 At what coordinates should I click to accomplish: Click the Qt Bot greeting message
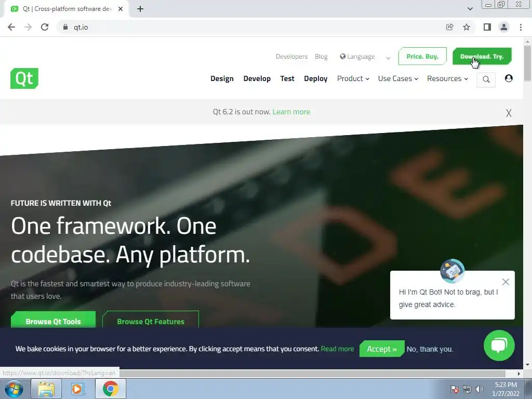(448, 298)
